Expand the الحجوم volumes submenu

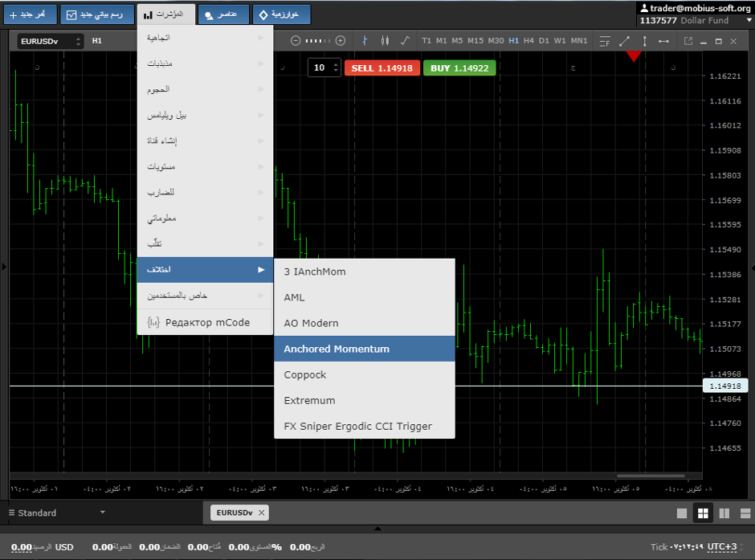pos(205,89)
